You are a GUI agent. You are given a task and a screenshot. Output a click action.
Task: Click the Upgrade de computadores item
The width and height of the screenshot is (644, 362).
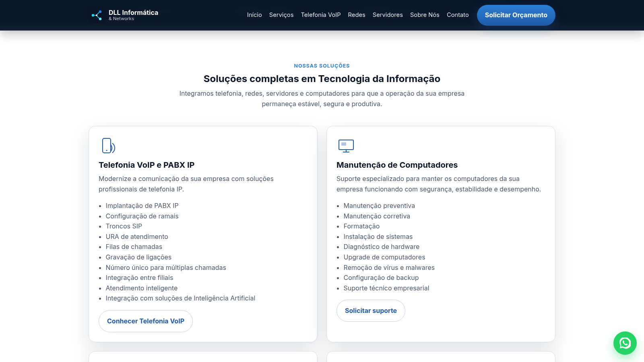(384, 257)
